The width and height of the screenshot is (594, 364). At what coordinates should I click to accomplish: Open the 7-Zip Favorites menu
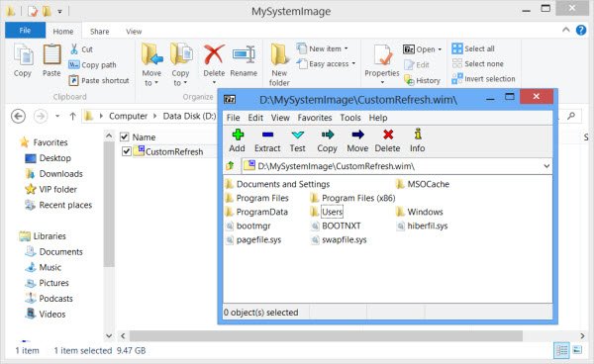[315, 118]
